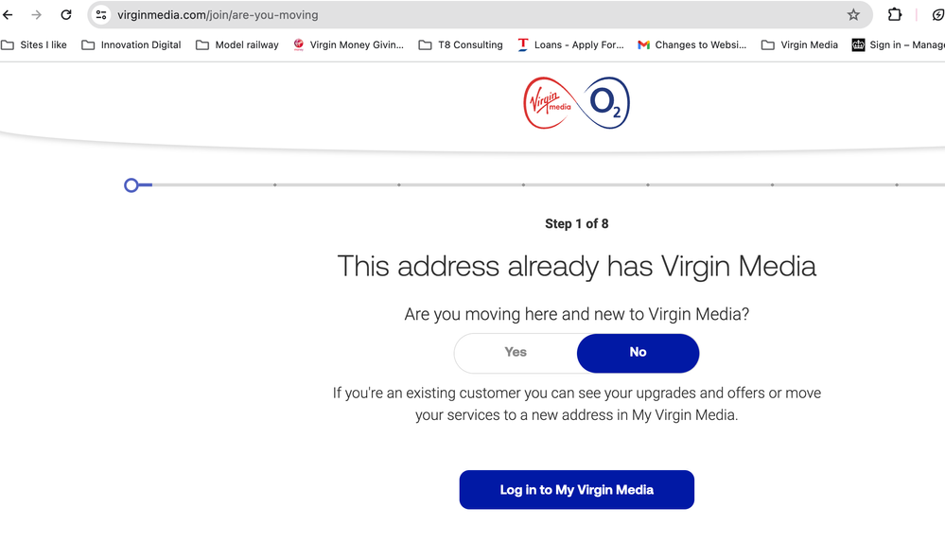Reload the page with the refresh icon
945x560 pixels.
pos(66,14)
